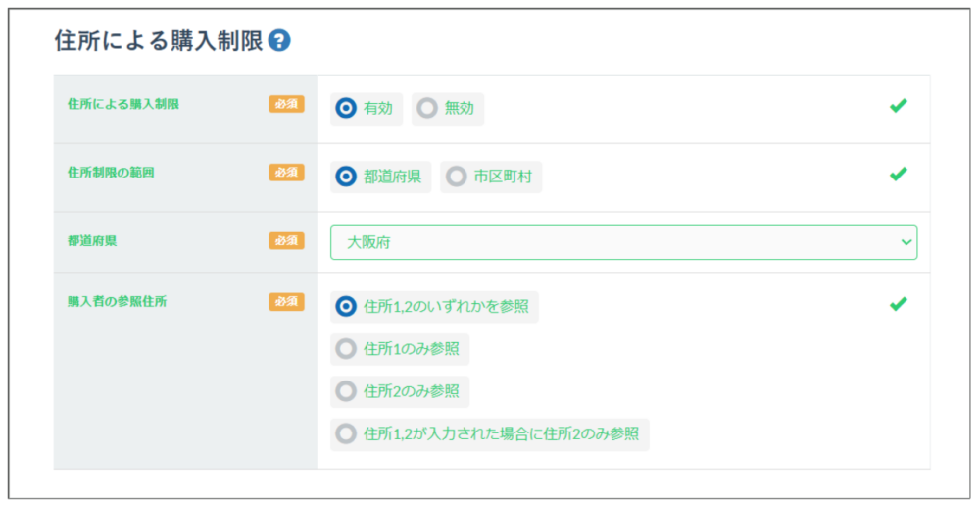Click 必須 badge beside 都道府県
The height and width of the screenshot is (508, 980).
(286, 240)
